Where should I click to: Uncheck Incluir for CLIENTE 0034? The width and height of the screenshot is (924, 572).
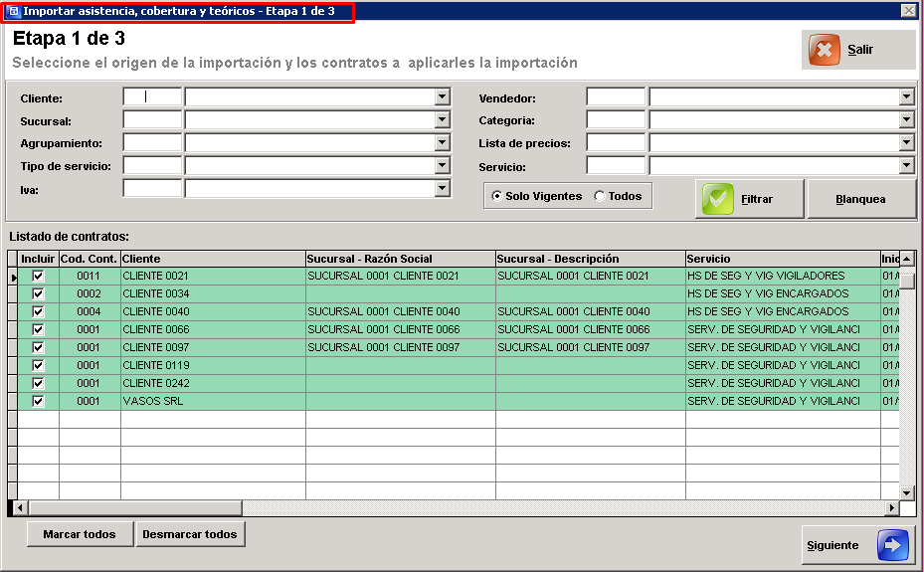[39, 293]
